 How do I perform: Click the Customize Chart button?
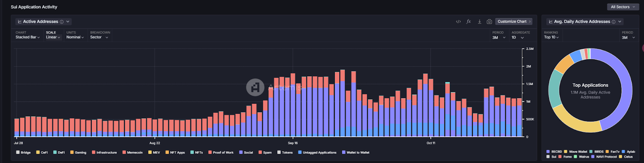tap(514, 21)
